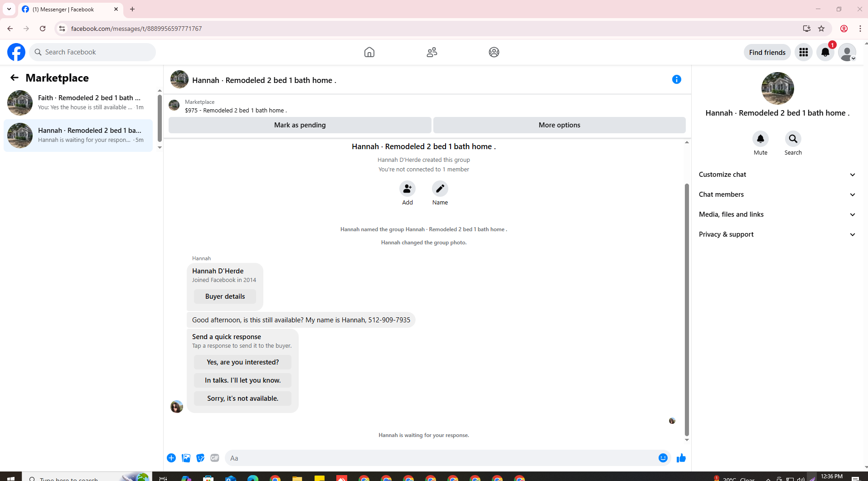Focus the Search Facebook field
The height and width of the screenshot is (481, 868).
point(92,52)
